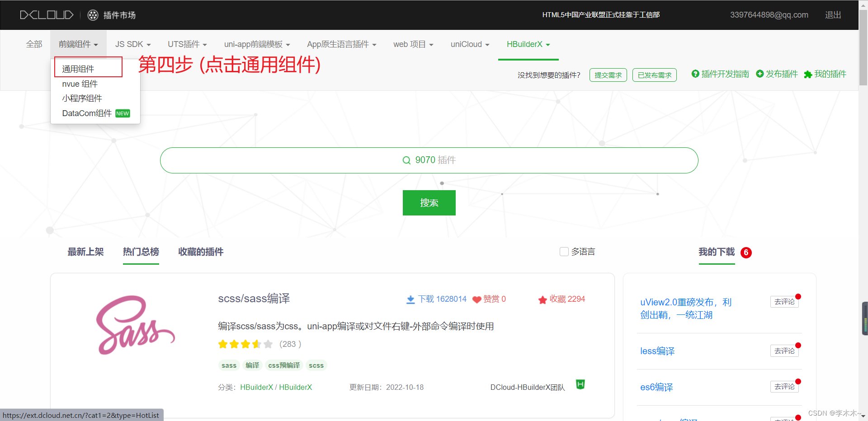The image size is (868, 421).
Task: Click the red star 收藏 icon
Action: click(542, 299)
